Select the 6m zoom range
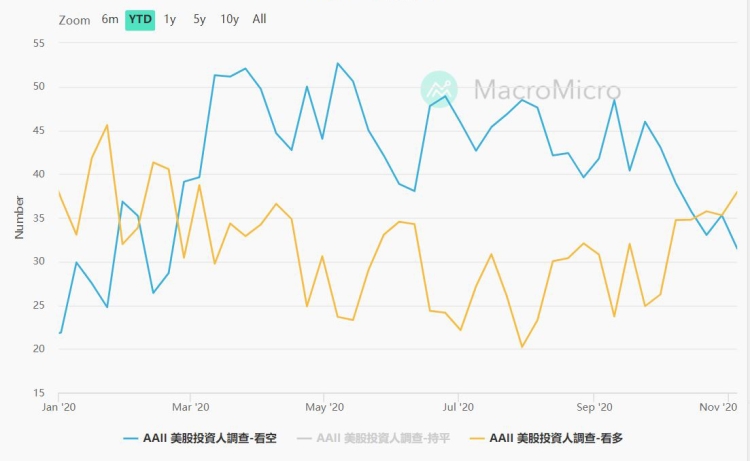Viewport: 750px width, 461px height. [x=110, y=19]
